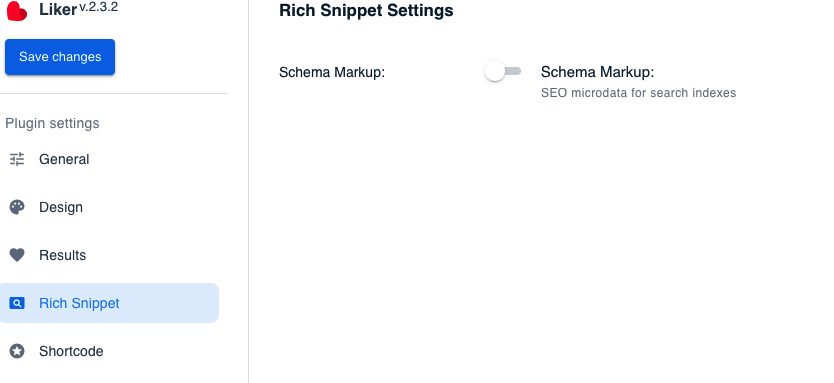
Task: Save changes using the blue button
Action: tap(60, 57)
